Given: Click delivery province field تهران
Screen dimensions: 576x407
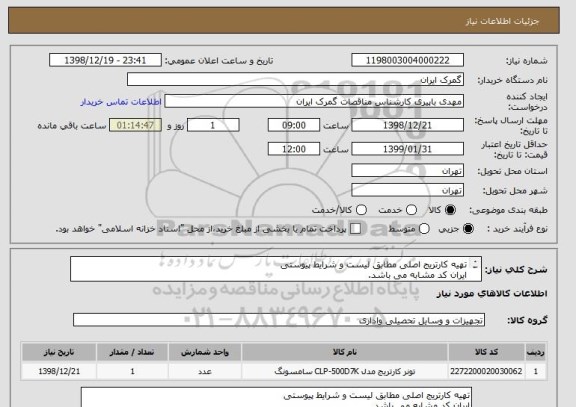Looking at the screenshot, I should (407, 171).
